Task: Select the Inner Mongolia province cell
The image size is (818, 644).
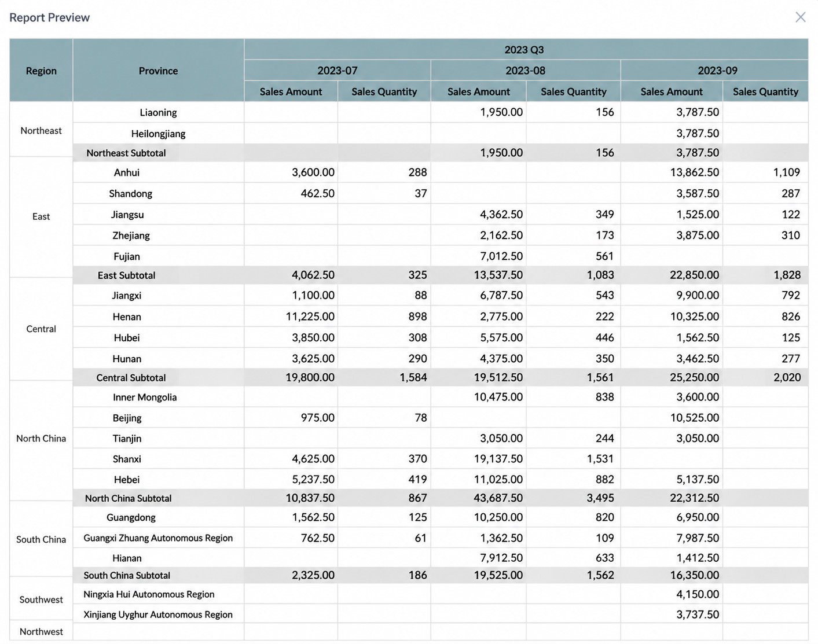Action: 158,398
